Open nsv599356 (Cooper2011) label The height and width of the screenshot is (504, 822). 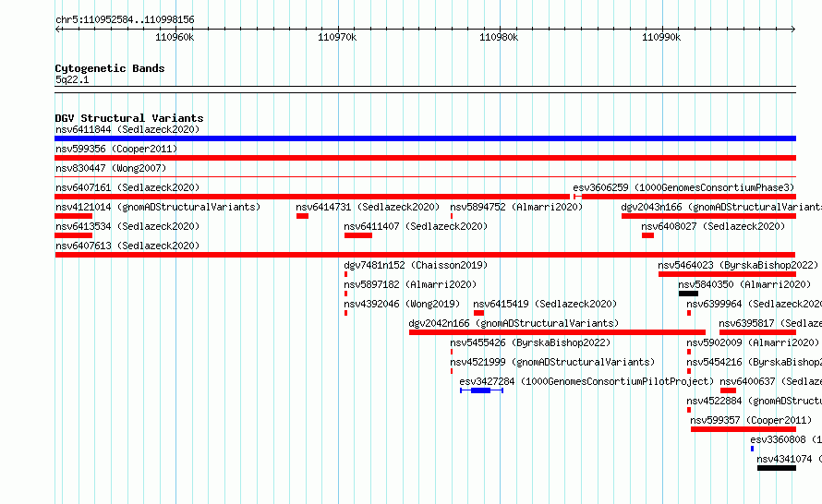point(116,149)
